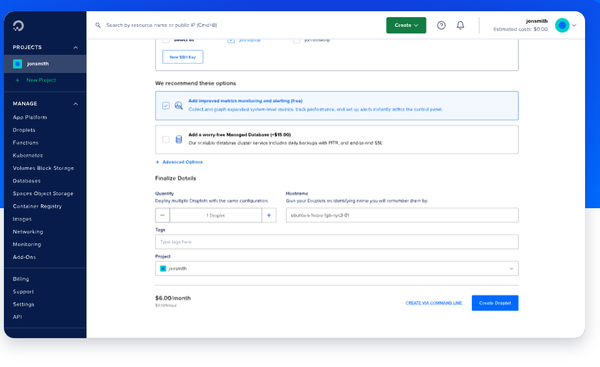Open Add-Ons in the sidebar
Viewport: 600px width, 367px height.
coord(24,257)
